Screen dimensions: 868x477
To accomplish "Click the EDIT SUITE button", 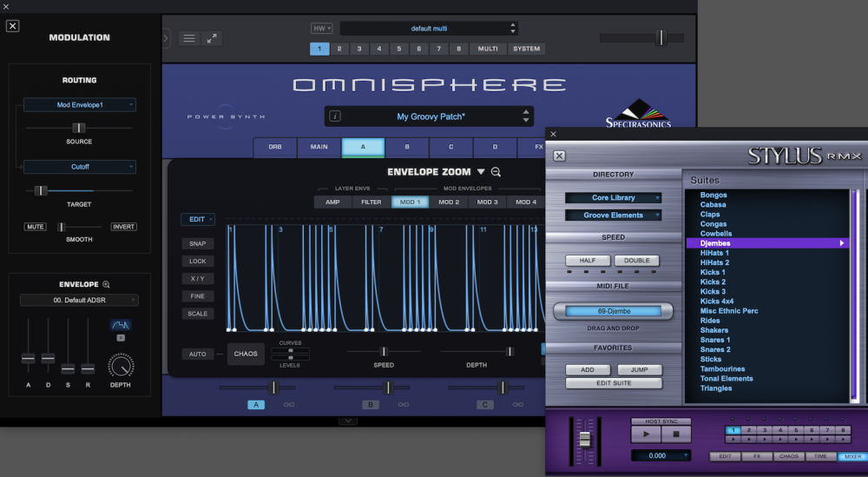I will pos(614,383).
